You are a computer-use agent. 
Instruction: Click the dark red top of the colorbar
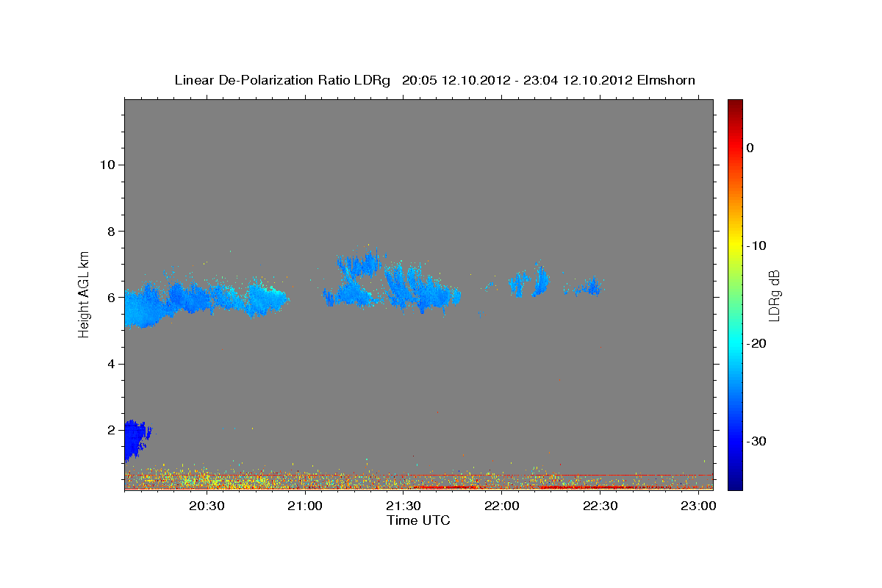pos(735,104)
